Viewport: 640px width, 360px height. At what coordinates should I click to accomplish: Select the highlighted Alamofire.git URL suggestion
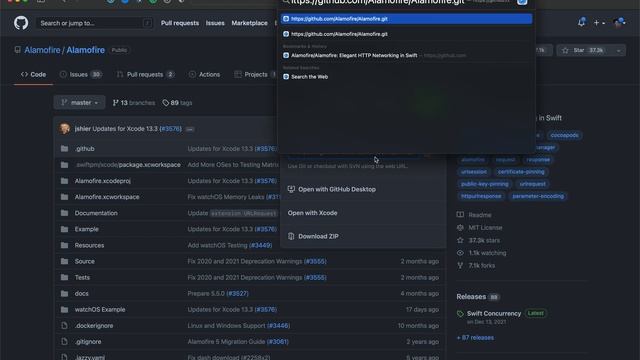click(407, 19)
